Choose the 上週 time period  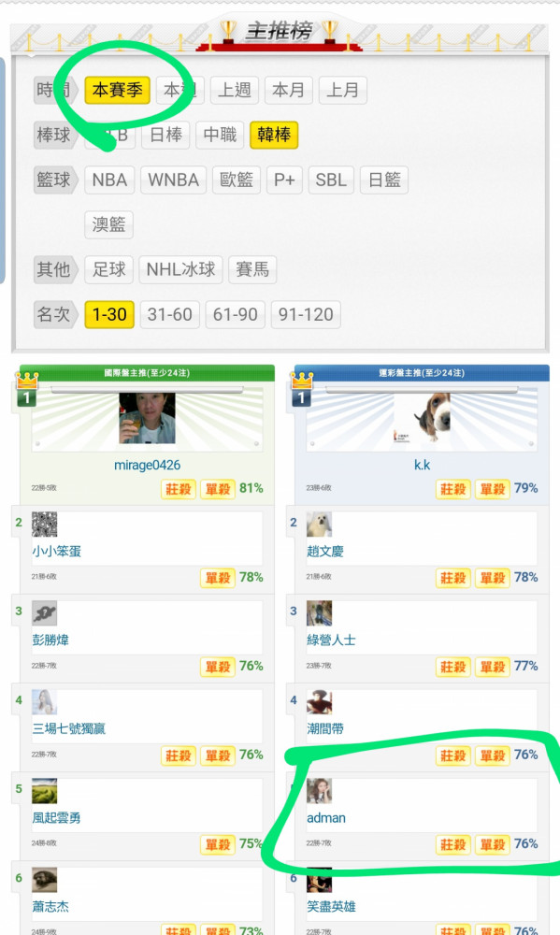[235, 90]
